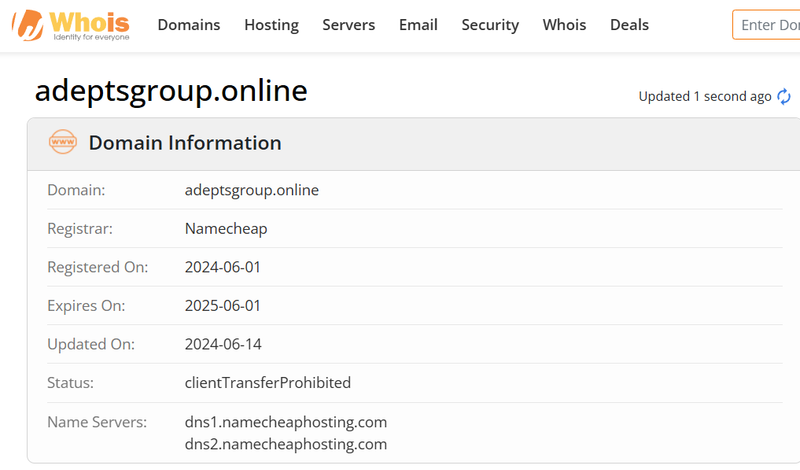
Task: Click the 'Registered On:' label
Action: click(x=98, y=267)
